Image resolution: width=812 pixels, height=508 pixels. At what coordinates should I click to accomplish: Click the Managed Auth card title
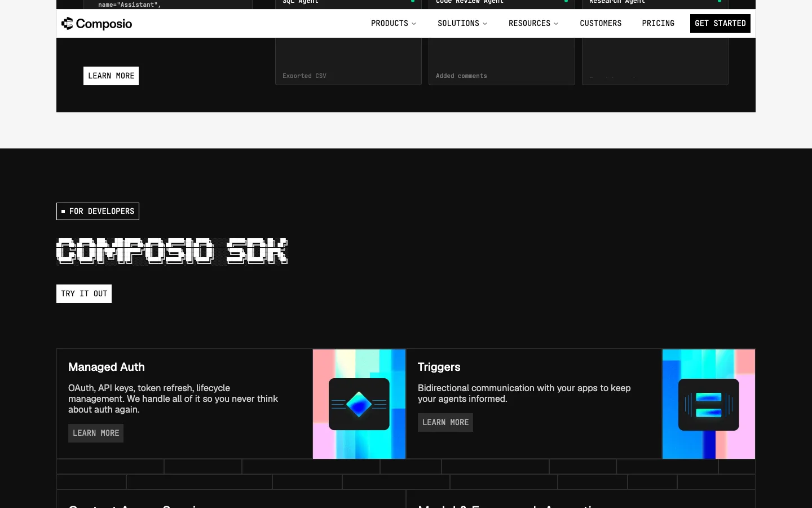pos(107,367)
